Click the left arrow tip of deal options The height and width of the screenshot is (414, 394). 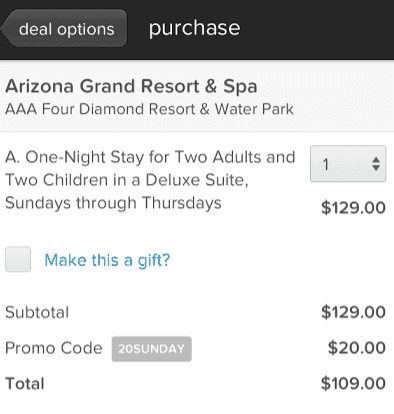pyautogui.click(x=7, y=29)
